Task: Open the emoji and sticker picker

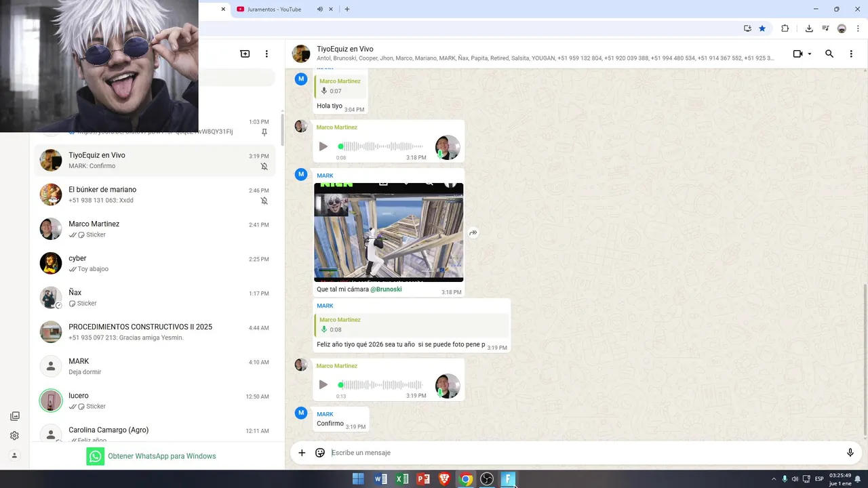Action: tap(320, 453)
